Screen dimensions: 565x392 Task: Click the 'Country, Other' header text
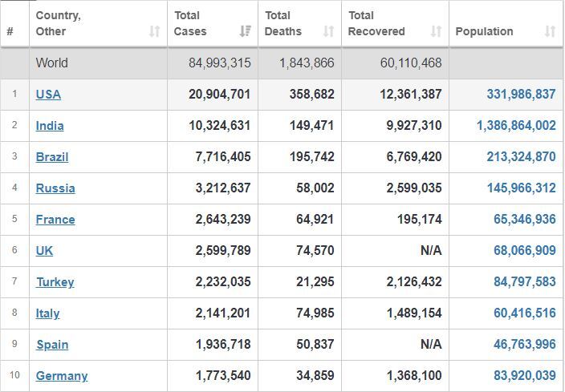coord(58,23)
